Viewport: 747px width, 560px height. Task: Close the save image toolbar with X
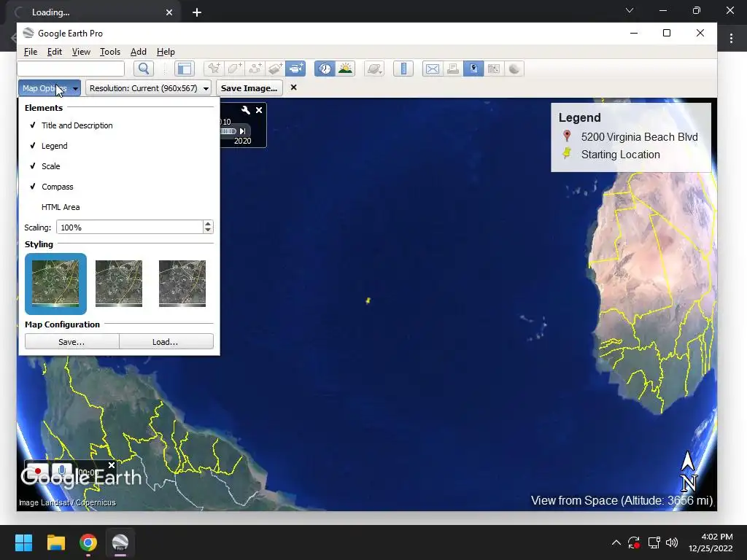point(293,87)
